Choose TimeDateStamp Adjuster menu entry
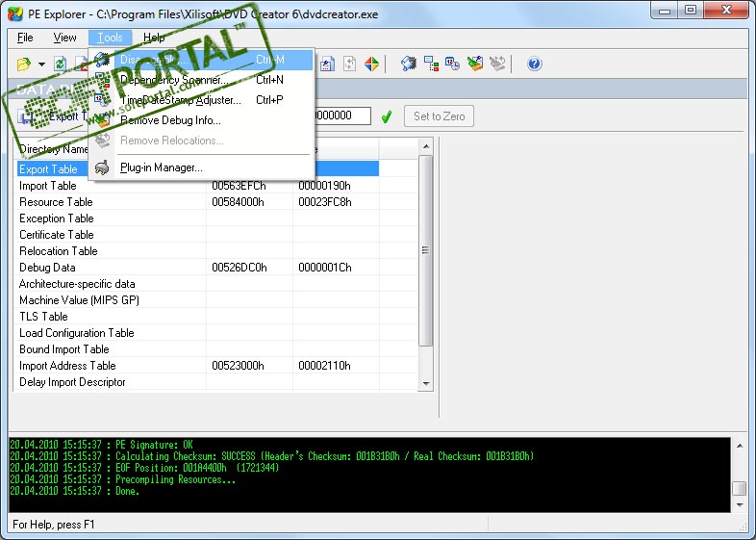 202,100
